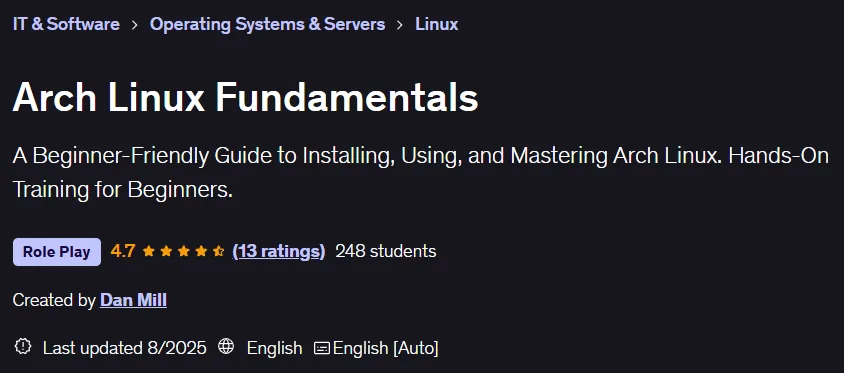
Task: Open the IT & Software breadcrumb
Action: tap(66, 24)
